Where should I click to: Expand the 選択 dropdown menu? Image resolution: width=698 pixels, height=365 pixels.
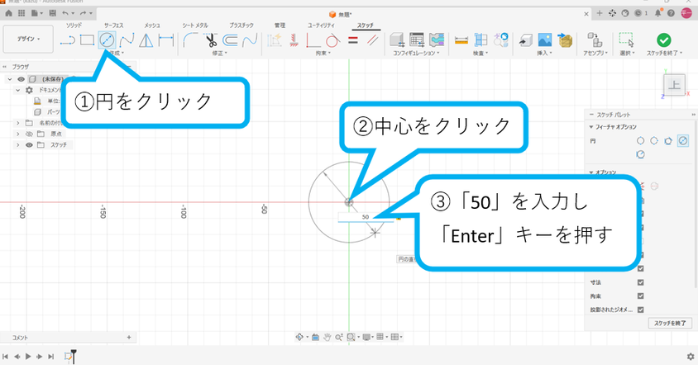(x=626, y=53)
